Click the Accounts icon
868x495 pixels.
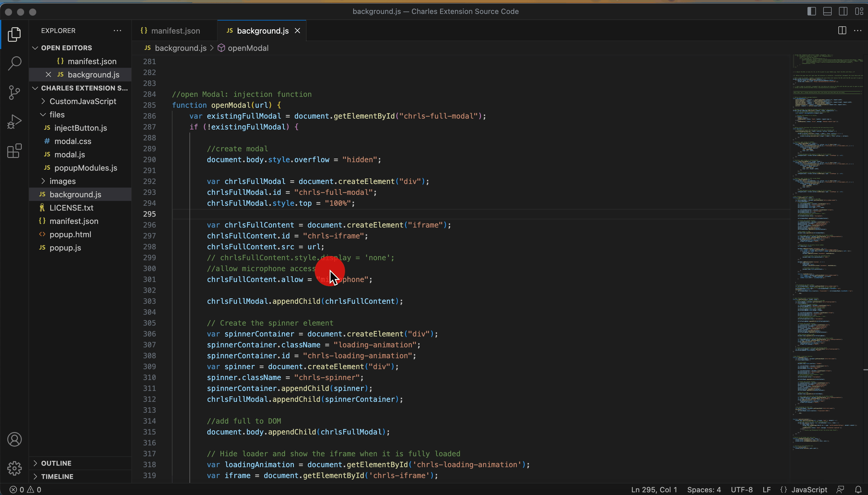14,439
